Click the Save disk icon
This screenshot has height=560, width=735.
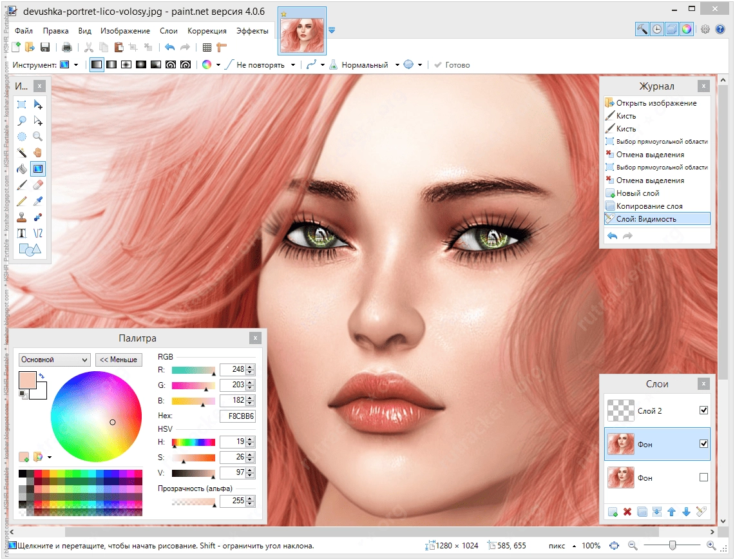tap(45, 47)
